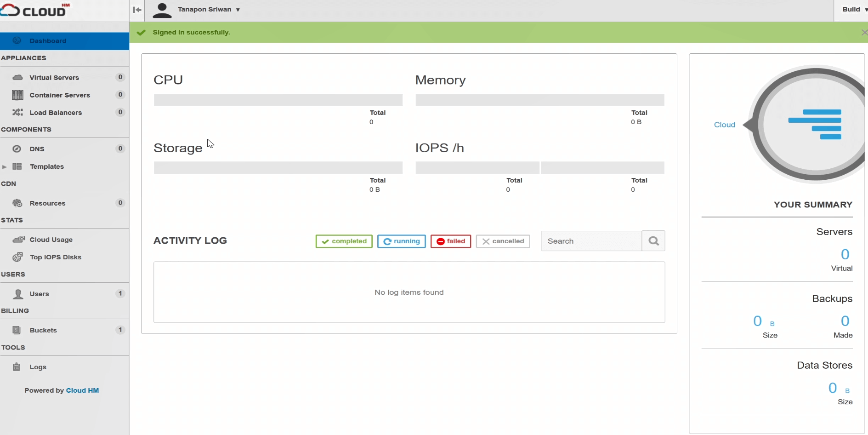Toggle the failed activity log filter
Viewport: 868px width, 435px height.
450,241
